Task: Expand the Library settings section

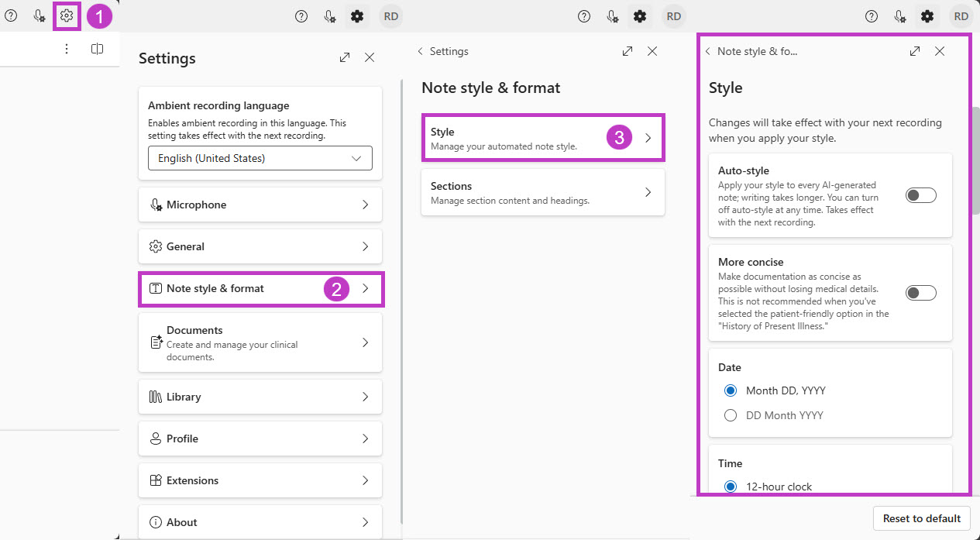Action: 260,397
